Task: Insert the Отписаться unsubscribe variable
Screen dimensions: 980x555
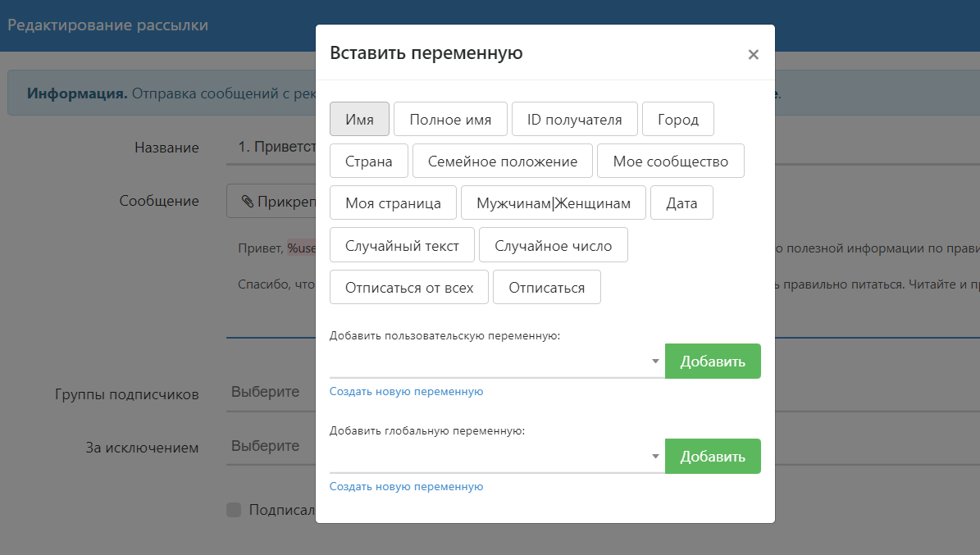Action: click(x=546, y=288)
